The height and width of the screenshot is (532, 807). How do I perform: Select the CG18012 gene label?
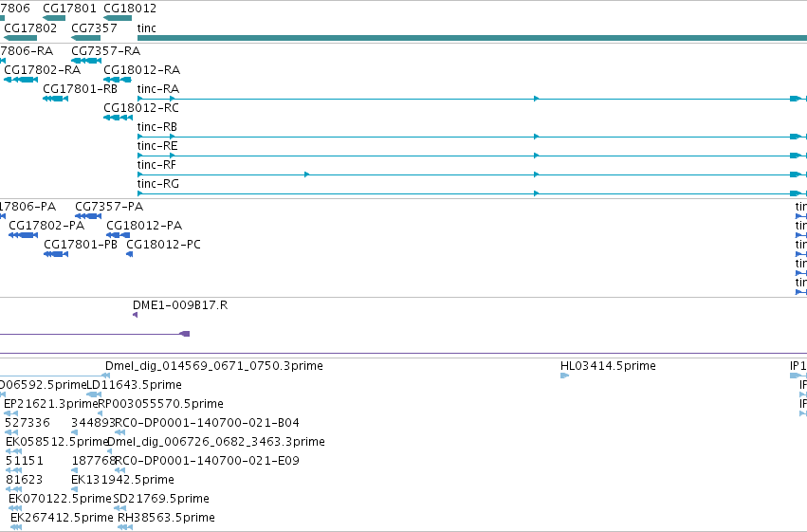[x=130, y=9]
